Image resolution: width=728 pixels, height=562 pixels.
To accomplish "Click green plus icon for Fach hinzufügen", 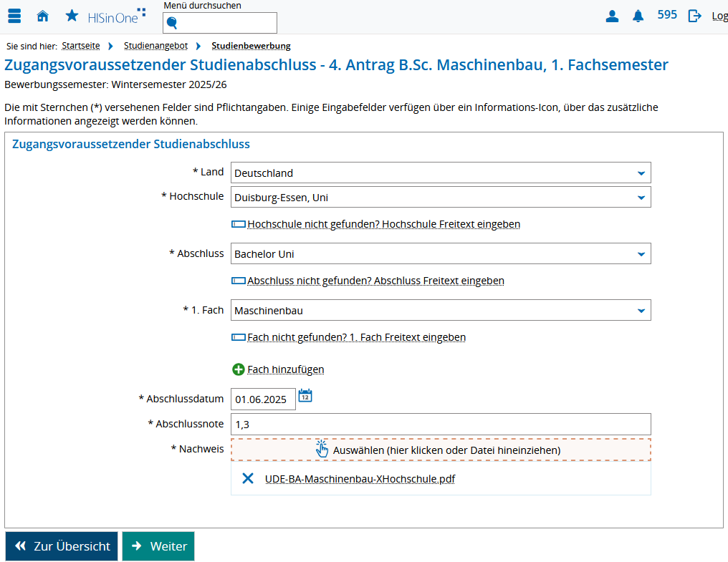I will click(x=238, y=369).
